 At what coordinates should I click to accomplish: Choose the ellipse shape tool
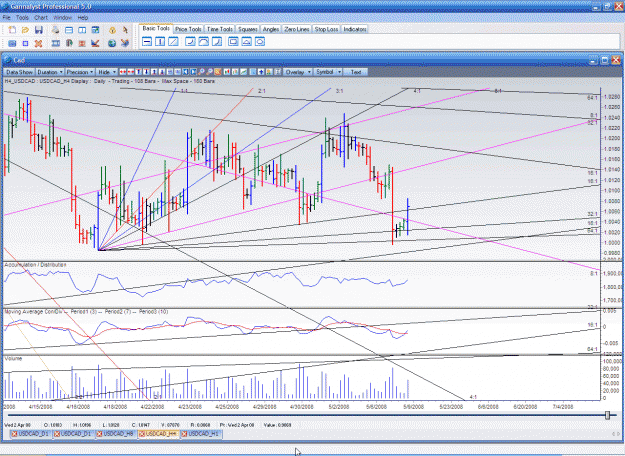259,41
